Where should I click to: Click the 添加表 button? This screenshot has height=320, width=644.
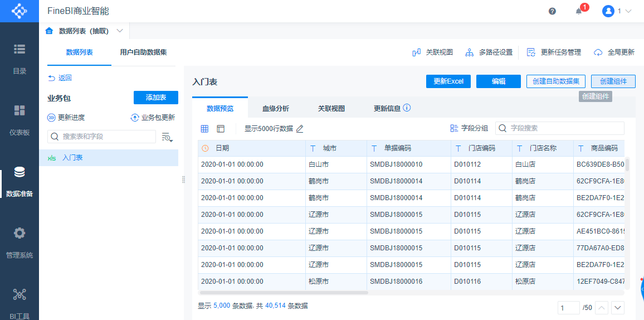[155, 98]
